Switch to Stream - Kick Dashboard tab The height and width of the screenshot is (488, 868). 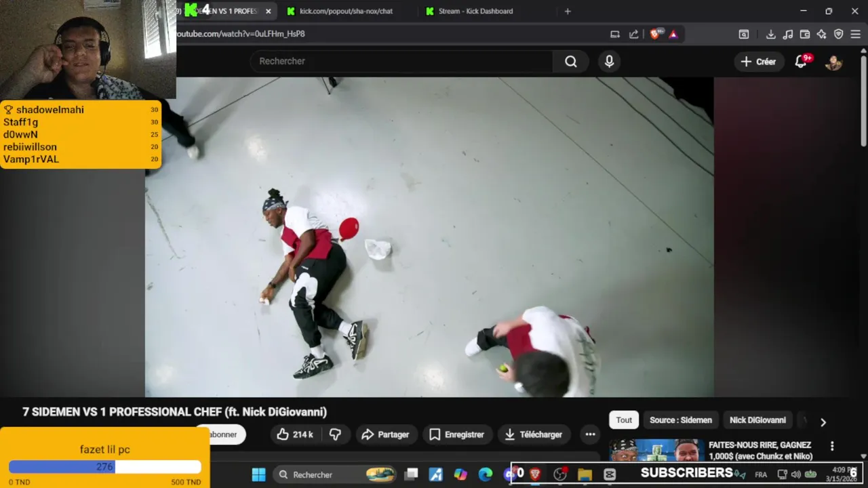click(475, 12)
